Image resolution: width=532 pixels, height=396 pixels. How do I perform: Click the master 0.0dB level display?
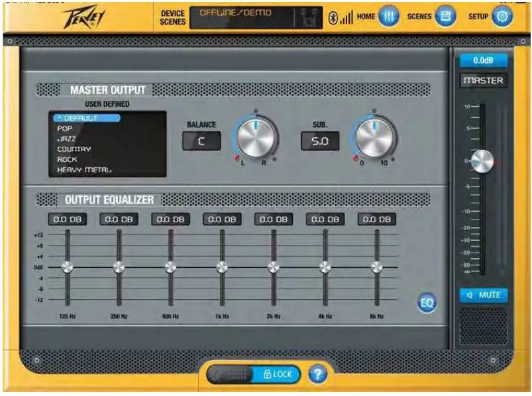484,60
